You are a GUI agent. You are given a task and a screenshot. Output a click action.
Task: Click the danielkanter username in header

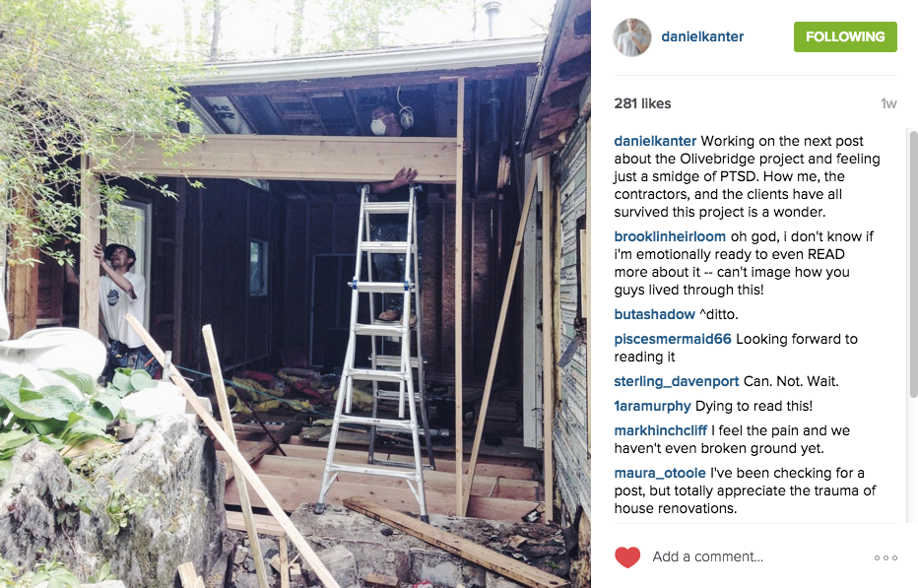702,36
